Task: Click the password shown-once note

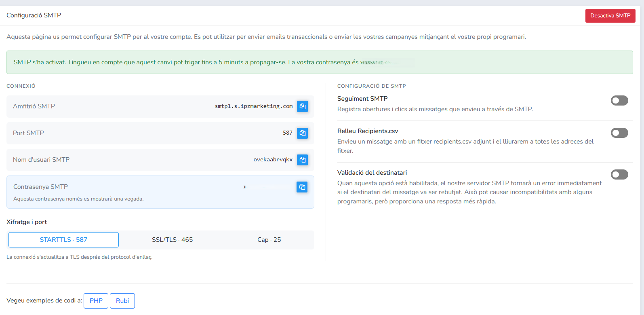Action: [x=78, y=199]
